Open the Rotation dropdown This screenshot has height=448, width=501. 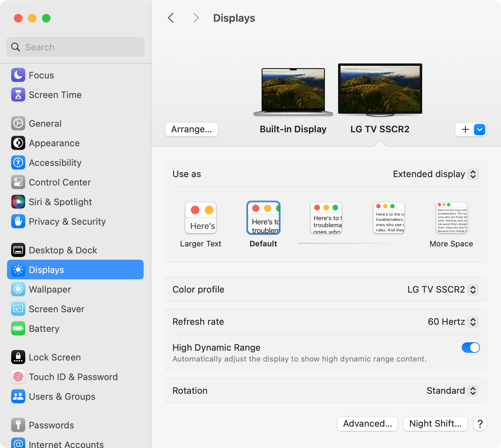coord(452,391)
